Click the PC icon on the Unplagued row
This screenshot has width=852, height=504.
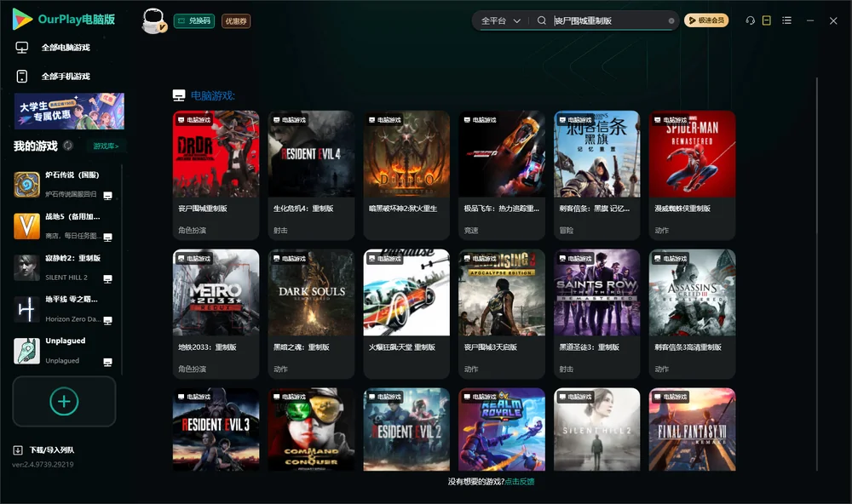(107, 363)
